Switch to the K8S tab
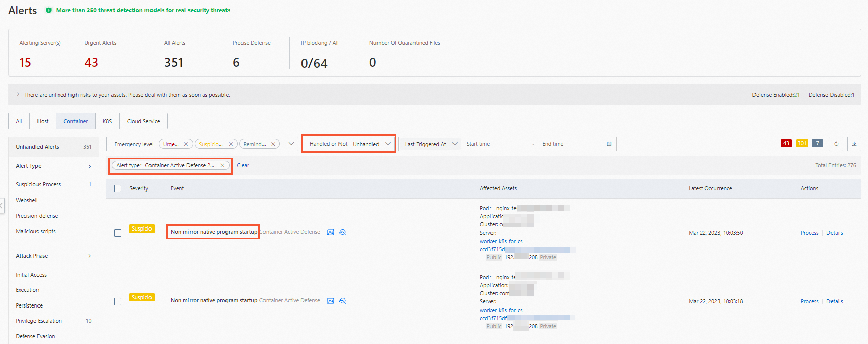868x344 pixels. (x=107, y=121)
